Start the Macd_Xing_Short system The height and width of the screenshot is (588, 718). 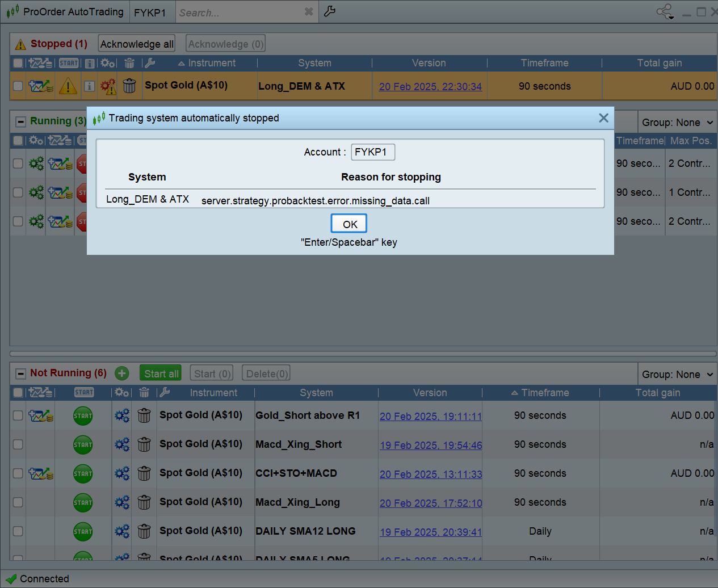83,445
